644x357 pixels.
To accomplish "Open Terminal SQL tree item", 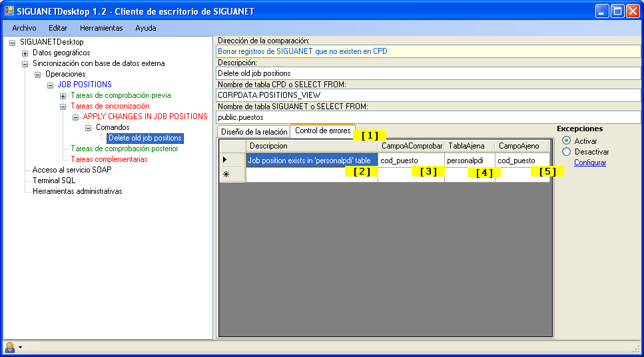I will point(54,180).
